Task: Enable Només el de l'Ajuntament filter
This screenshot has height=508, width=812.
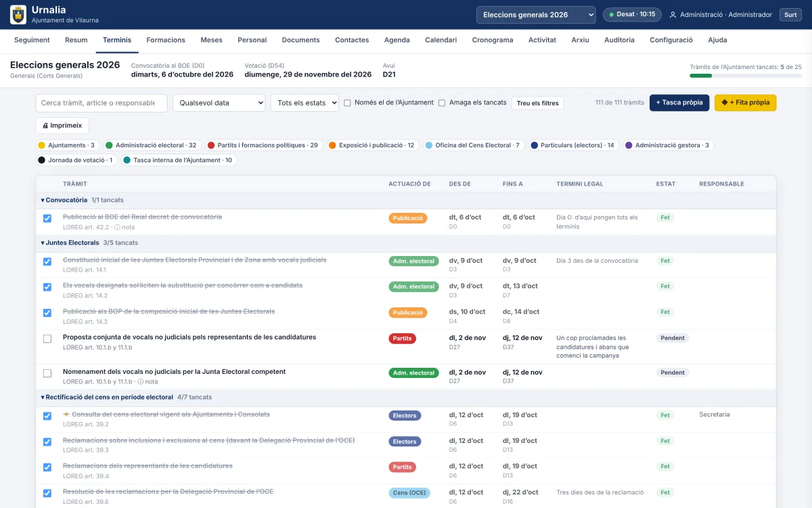Action: 348,103
